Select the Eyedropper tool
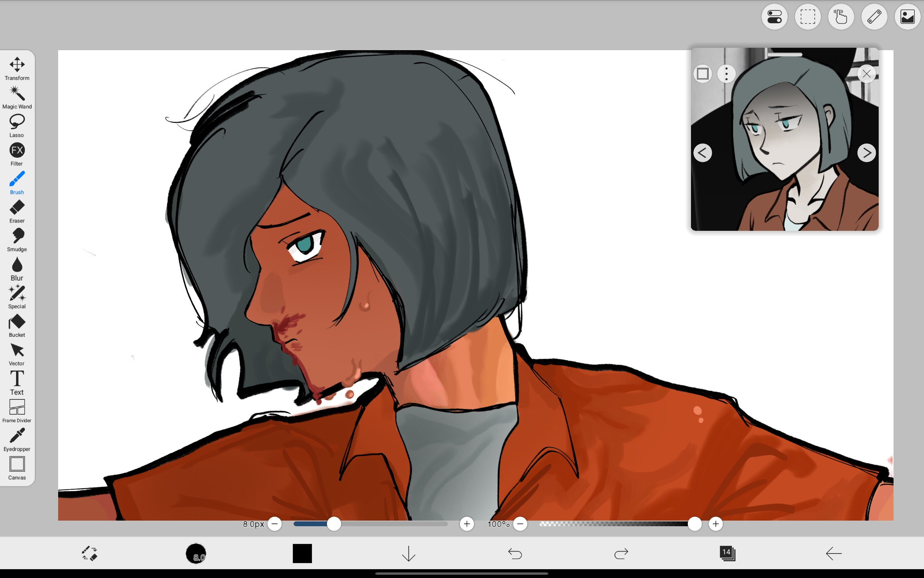924x578 pixels. pyautogui.click(x=17, y=440)
